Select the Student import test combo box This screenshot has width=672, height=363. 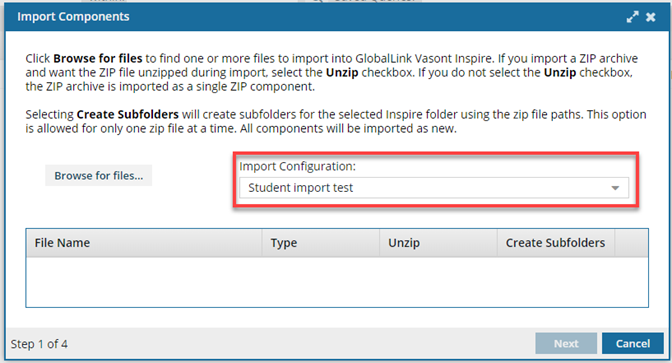pyautogui.click(x=434, y=188)
